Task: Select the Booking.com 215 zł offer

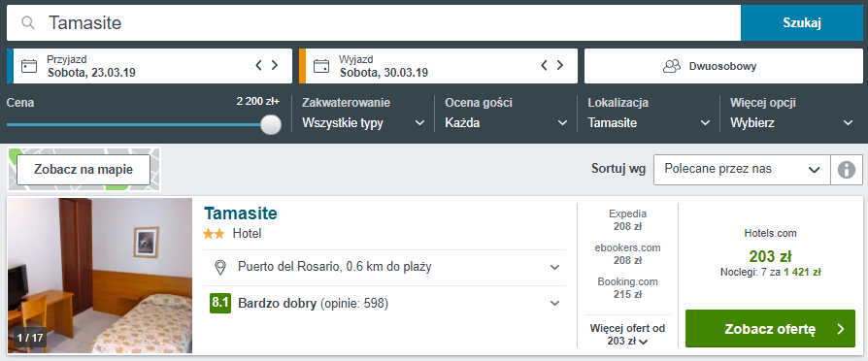Action: [x=627, y=288]
